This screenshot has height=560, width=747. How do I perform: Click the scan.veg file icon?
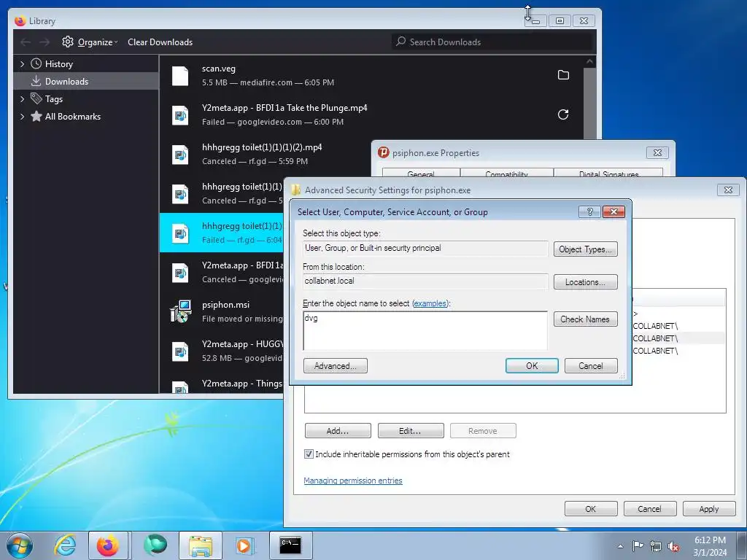click(180, 76)
